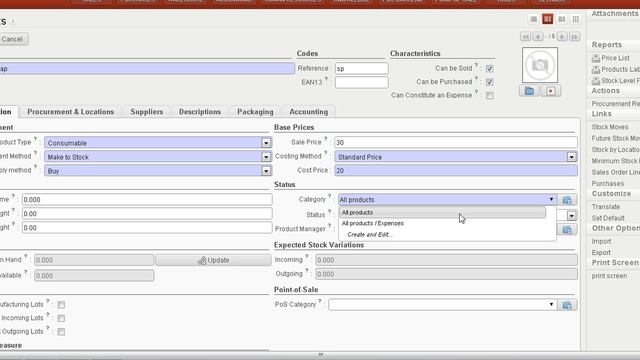Open Costing Method dropdown
The height and width of the screenshot is (360, 640).
[571, 157]
